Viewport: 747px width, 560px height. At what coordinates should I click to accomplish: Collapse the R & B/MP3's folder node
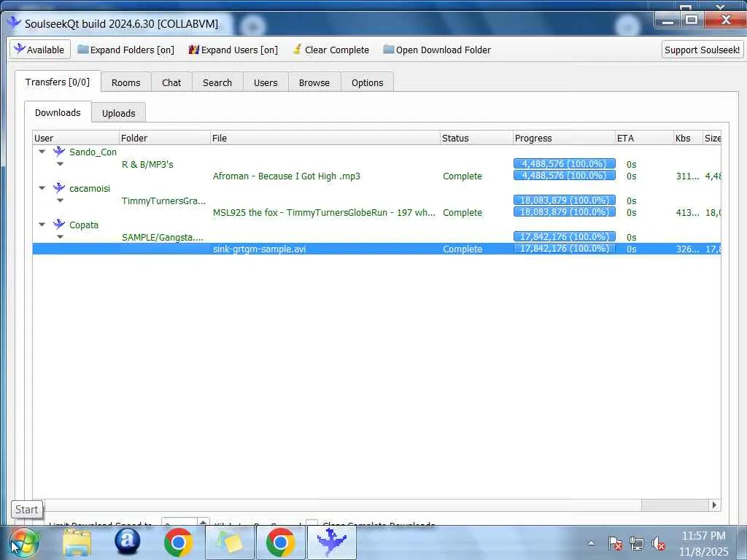click(x=60, y=164)
